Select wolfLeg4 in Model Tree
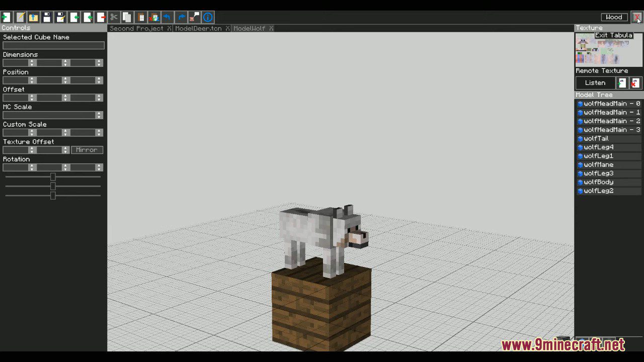Image resolution: width=644 pixels, height=362 pixels. 608,147
